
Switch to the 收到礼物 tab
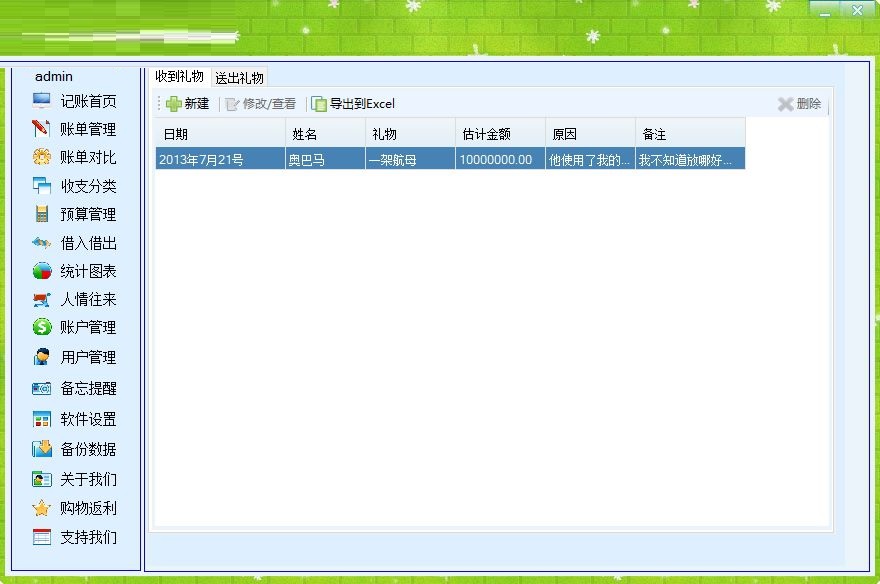click(180, 75)
